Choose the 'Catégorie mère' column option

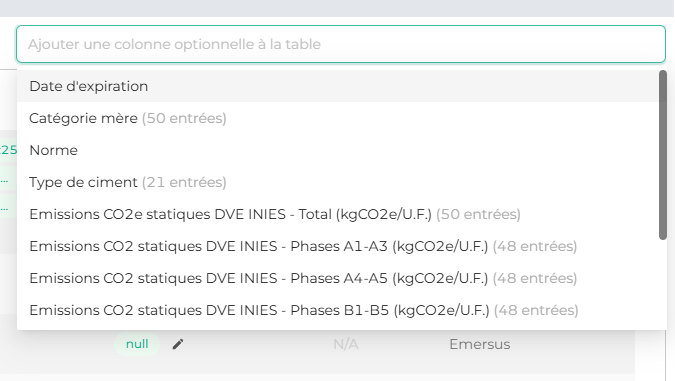coord(338,118)
